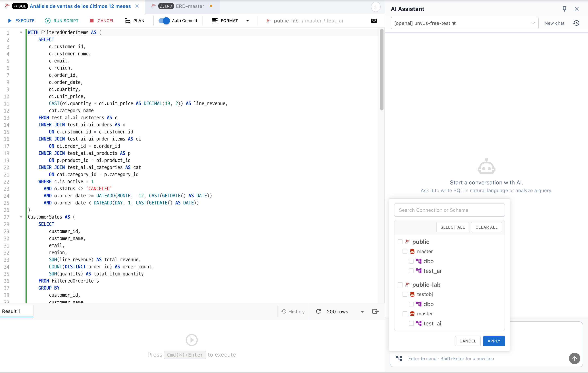Open the Format options dropdown arrow
588x373 pixels.
coord(248,21)
